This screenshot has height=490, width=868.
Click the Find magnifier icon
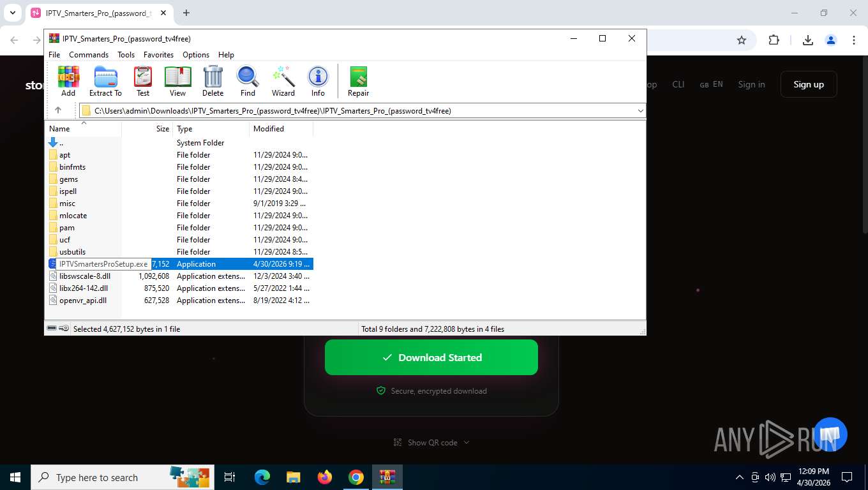tap(248, 81)
